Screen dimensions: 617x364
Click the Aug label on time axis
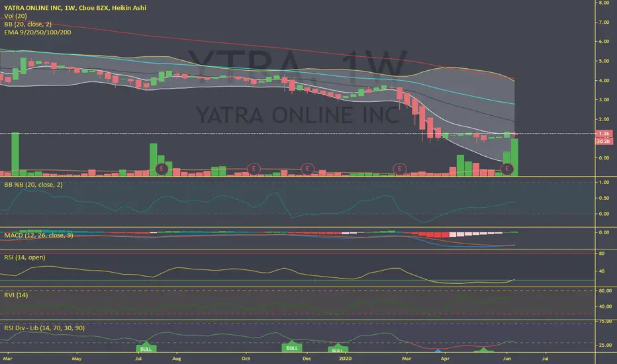click(176, 359)
